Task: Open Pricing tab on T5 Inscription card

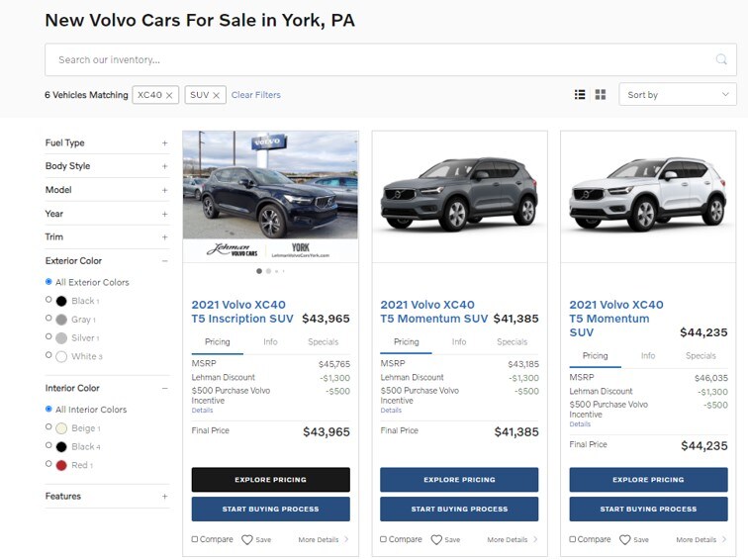Action: pos(218,341)
